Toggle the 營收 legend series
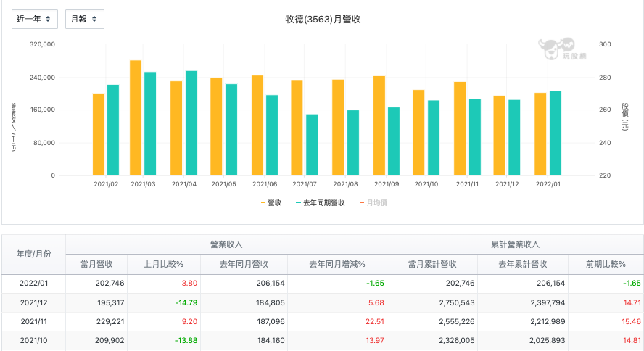 click(x=271, y=203)
